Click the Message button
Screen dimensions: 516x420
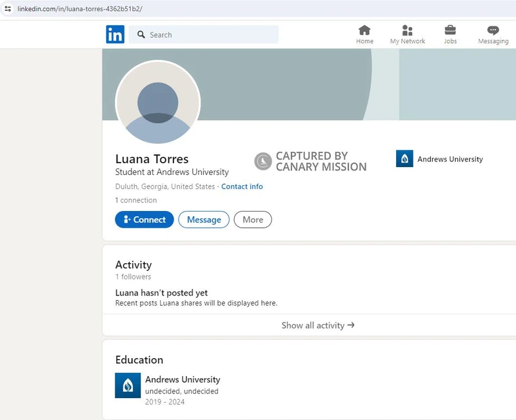[204, 219]
